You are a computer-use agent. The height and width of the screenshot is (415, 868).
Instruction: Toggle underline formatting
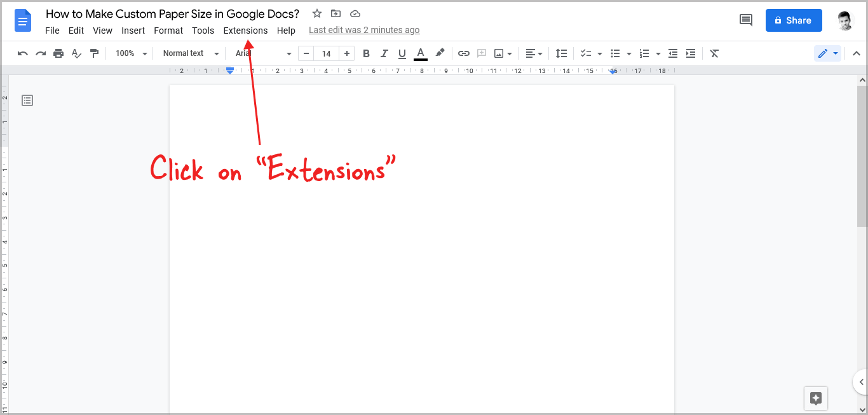click(x=402, y=53)
